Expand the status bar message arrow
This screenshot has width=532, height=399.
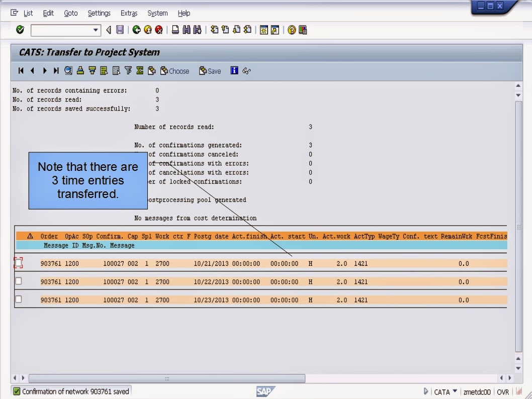[426, 391]
